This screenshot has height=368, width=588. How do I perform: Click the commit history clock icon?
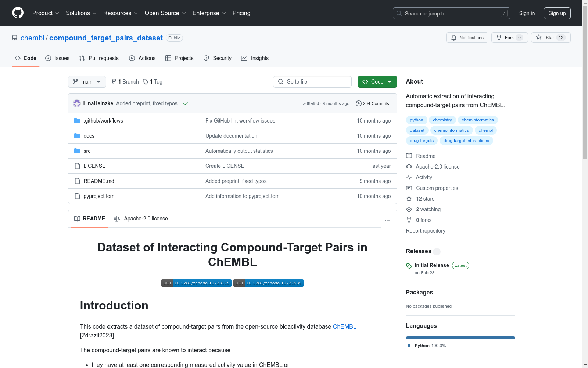click(x=359, y=103)
